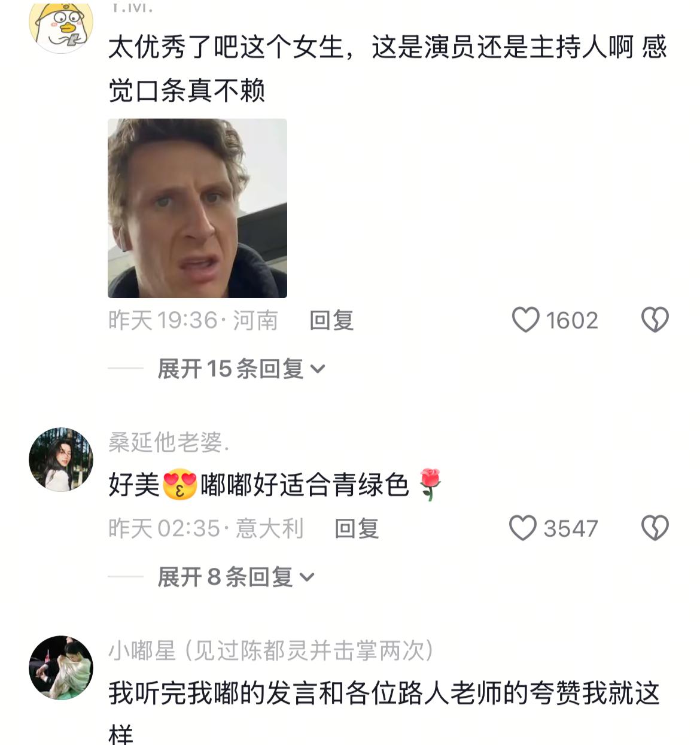Like the comment with 1602 likes
This screenshot has width=700, height=745.
click(525, 320)
